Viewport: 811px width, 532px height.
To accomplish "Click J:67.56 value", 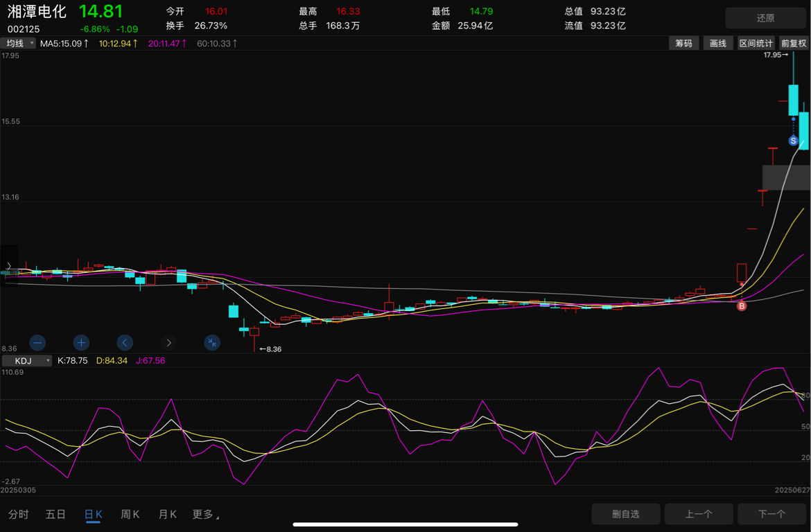I will pos(150,360).
